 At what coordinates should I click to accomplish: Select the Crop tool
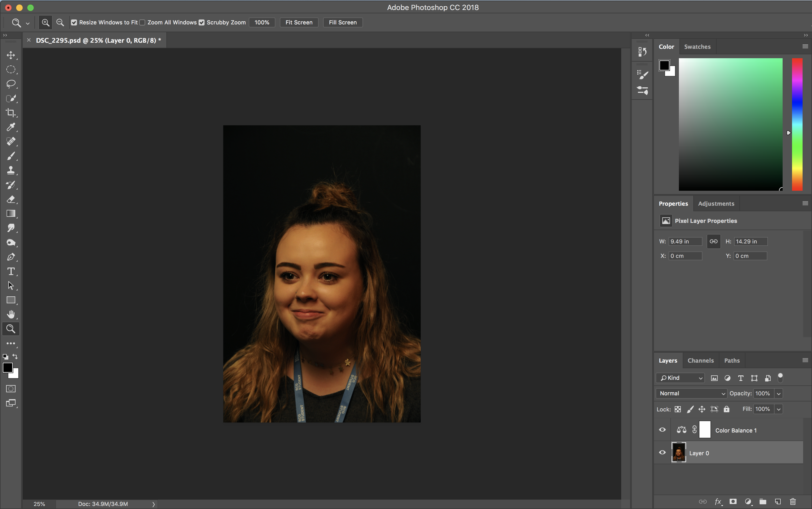[x=11, y=113]
